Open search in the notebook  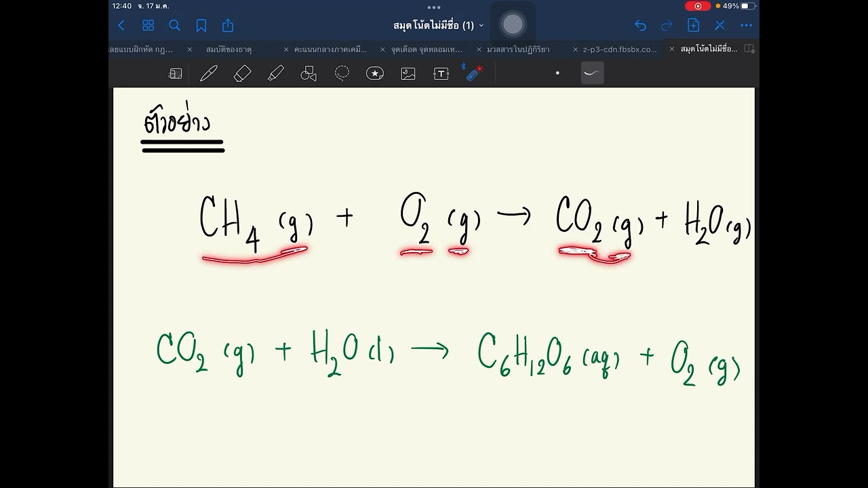174,26
